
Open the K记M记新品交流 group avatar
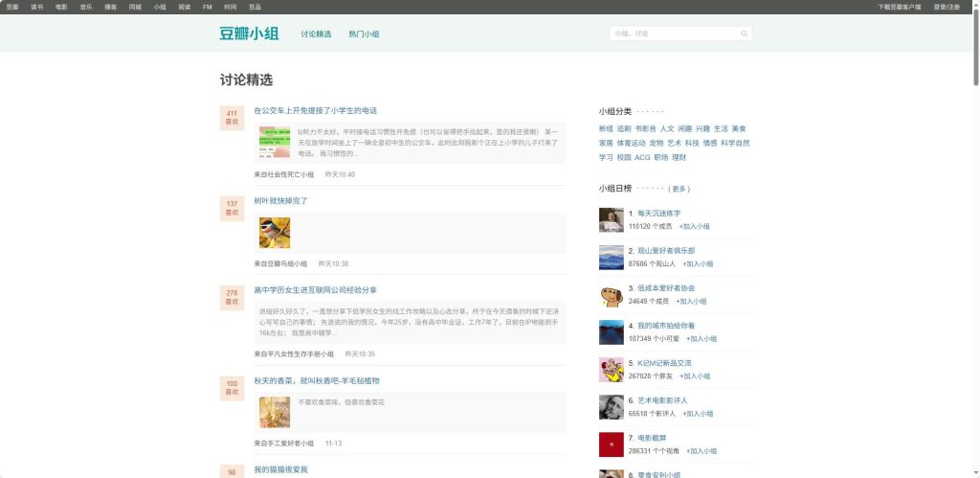pyautogui.click(x=612, y=370)
